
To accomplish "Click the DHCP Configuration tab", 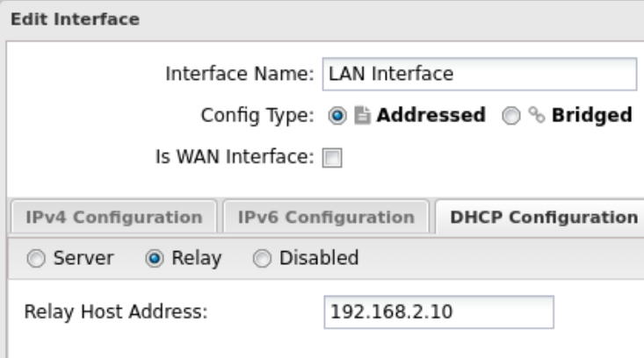I will pyautogui.click(x=538, y=217).
